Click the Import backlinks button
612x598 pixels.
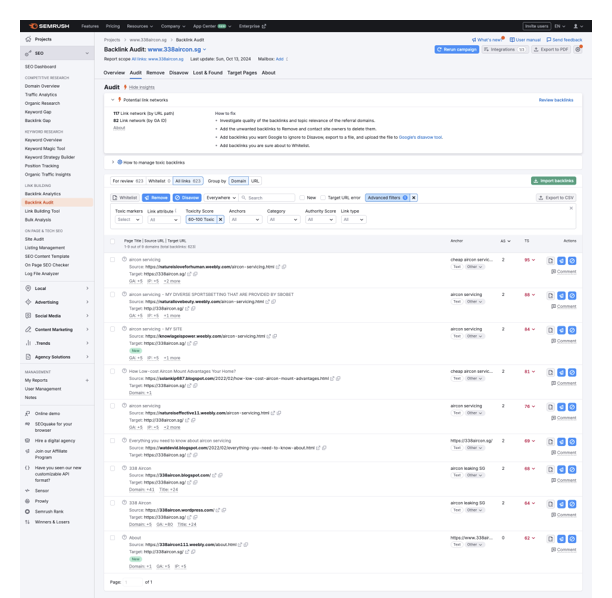coord(554,181)
